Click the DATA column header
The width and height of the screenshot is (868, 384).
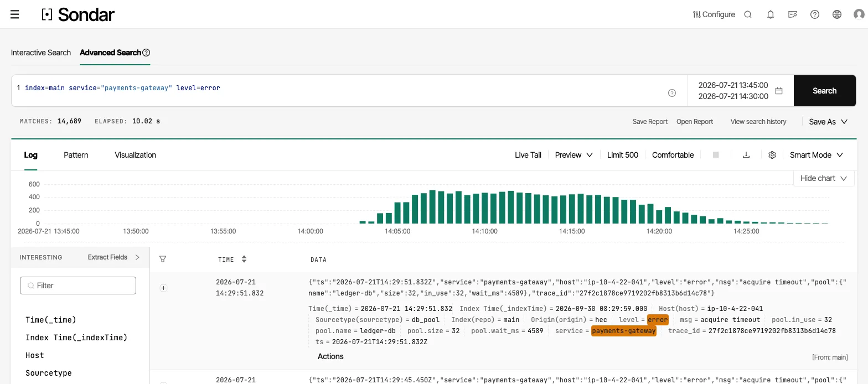(318, 260)
